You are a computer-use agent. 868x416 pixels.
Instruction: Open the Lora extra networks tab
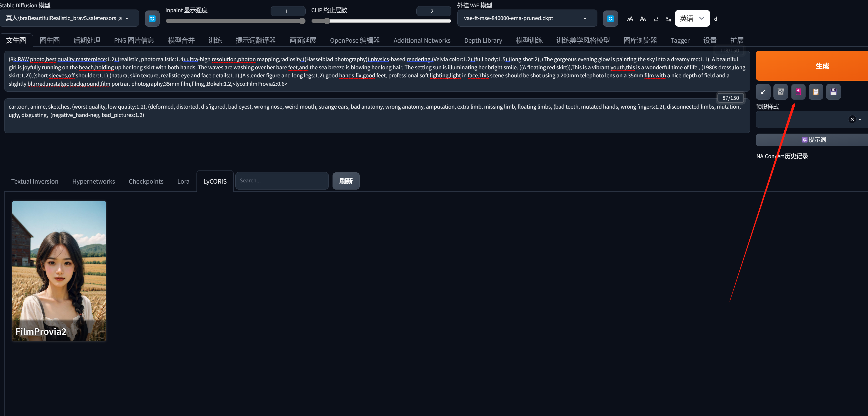183,181
